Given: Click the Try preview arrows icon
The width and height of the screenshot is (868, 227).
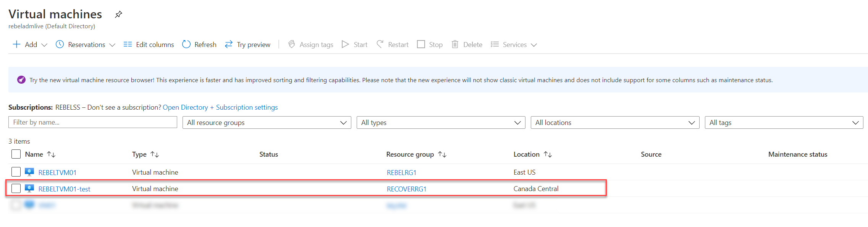Looking at the screenshot, I should point(229,44).
